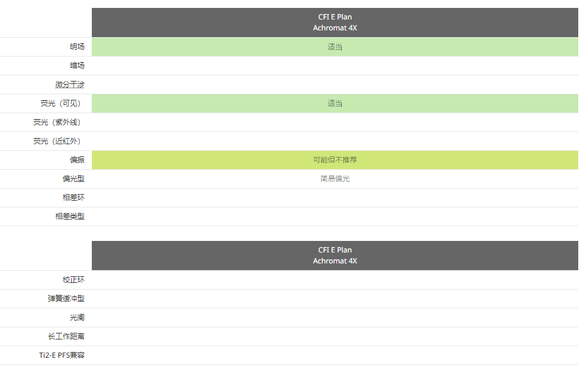This screenshot has width=588, height=376.
Task: Click the yellow-green 可能但不推荐 cell
Action: pos(334,160)
